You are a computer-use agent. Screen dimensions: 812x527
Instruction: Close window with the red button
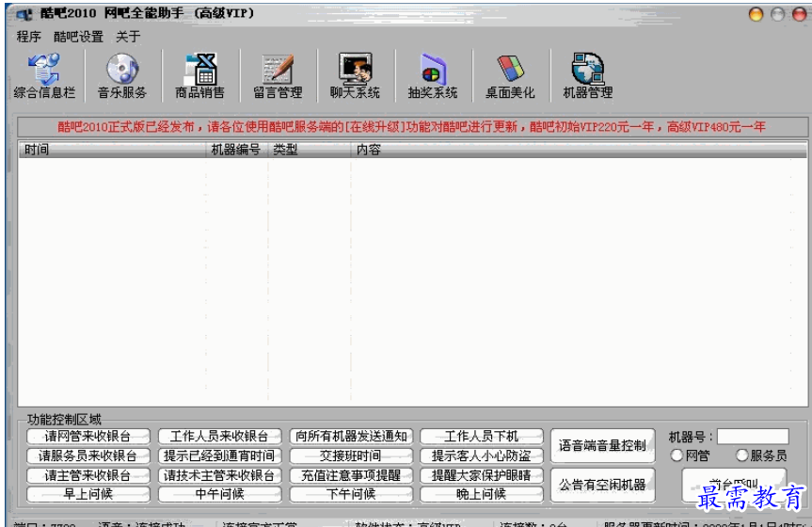pyautogui.click(x=800, y=14)
